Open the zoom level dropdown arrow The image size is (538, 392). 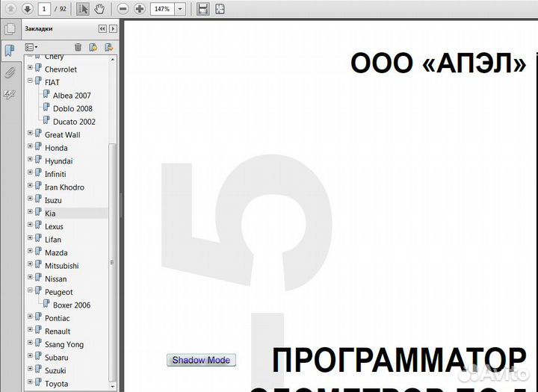180,8
